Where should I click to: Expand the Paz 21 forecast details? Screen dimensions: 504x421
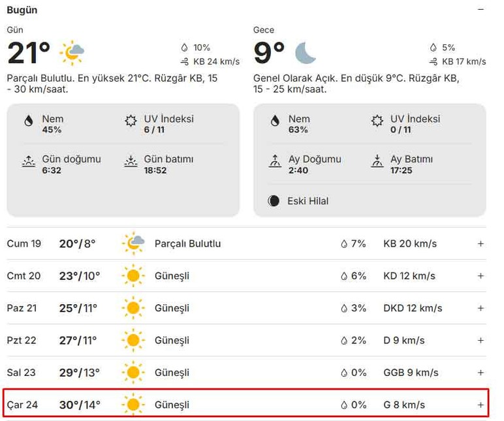(480, 308)
